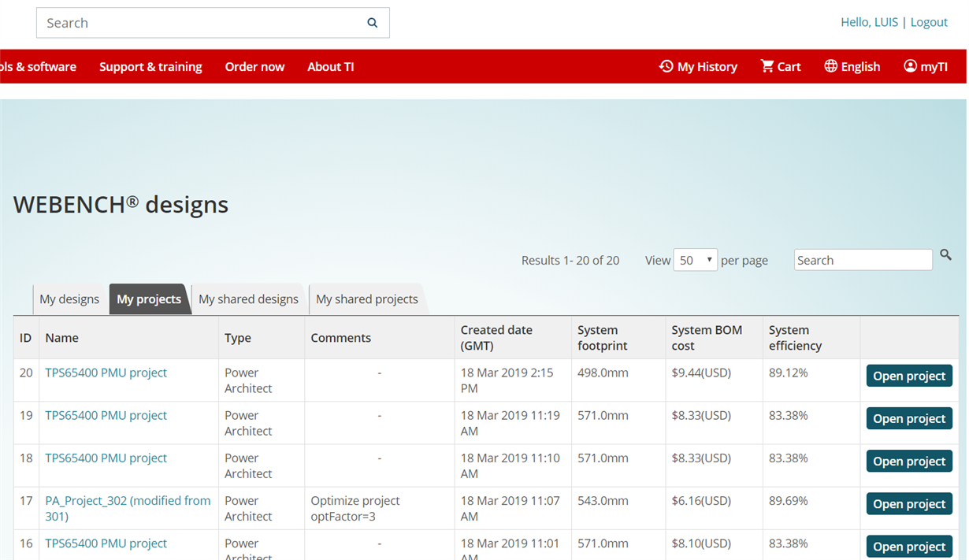Screen dimensions: 969x560
Task: Click the 18 Mar 2019 11:07 AM date
Action: tap(510, 508)
